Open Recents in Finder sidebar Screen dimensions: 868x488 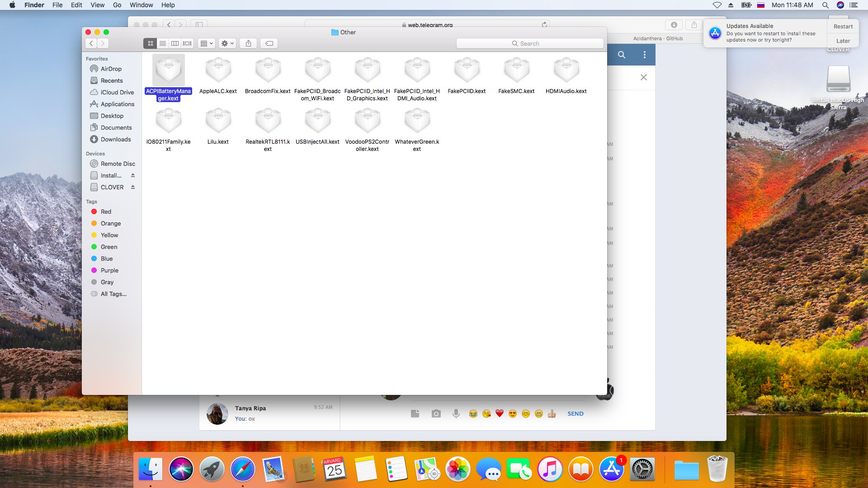tap(112, 80)
